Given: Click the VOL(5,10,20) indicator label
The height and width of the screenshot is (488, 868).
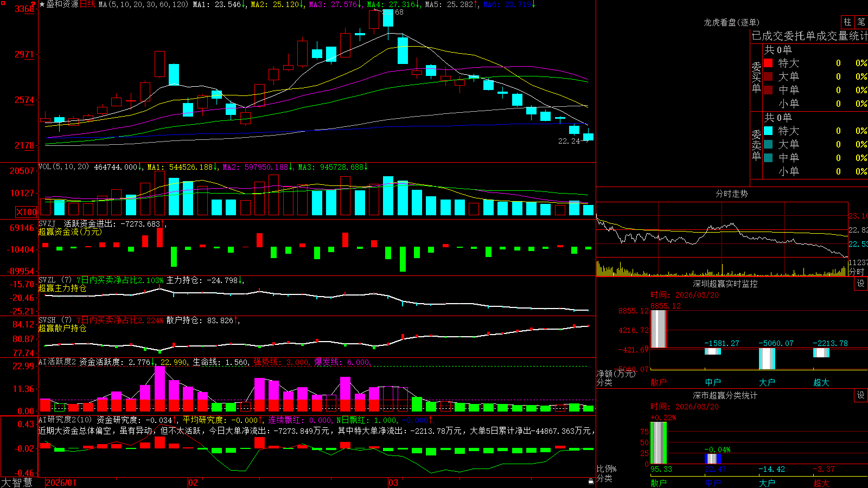Looking at the screenshot, I should 63,167.
